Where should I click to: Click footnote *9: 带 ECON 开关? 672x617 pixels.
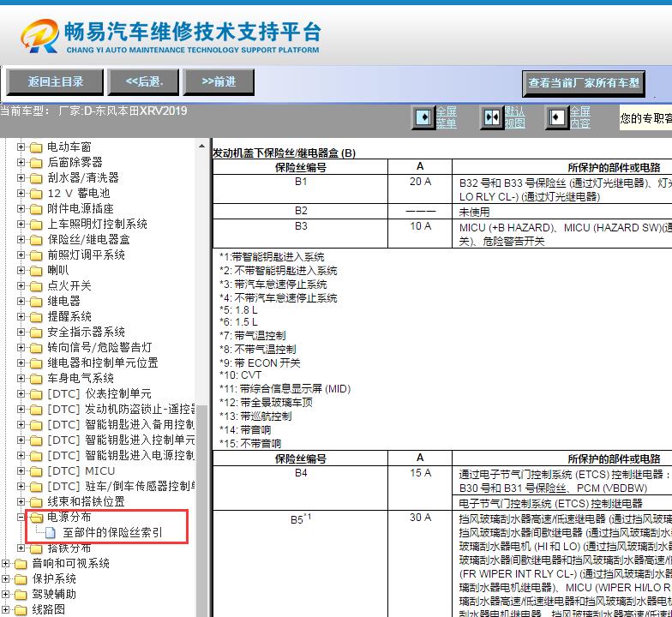pos(261,363)
